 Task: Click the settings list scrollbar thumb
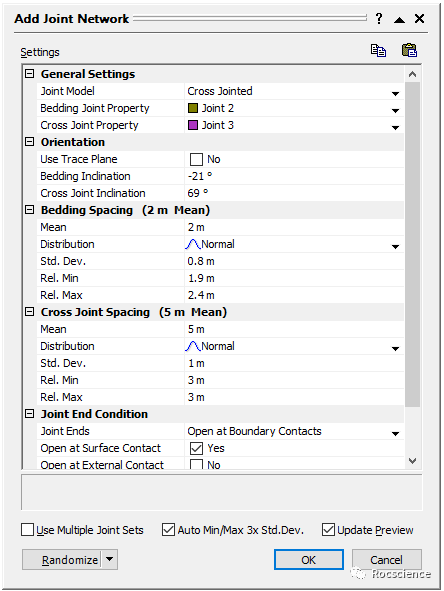click(412, 244)
